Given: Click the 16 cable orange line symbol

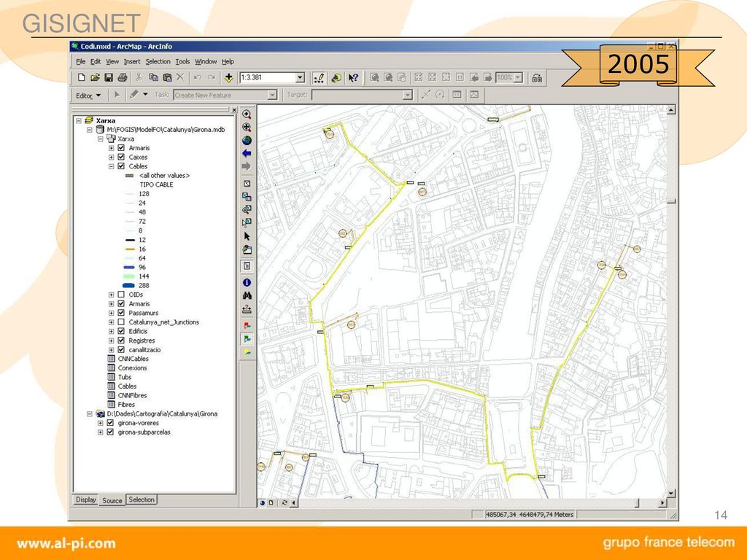Looking at the screenshot, I should tap(130, 249).
